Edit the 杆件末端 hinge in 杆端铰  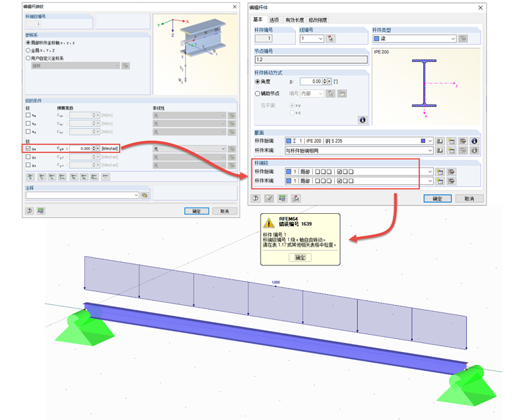click(451, 181)
